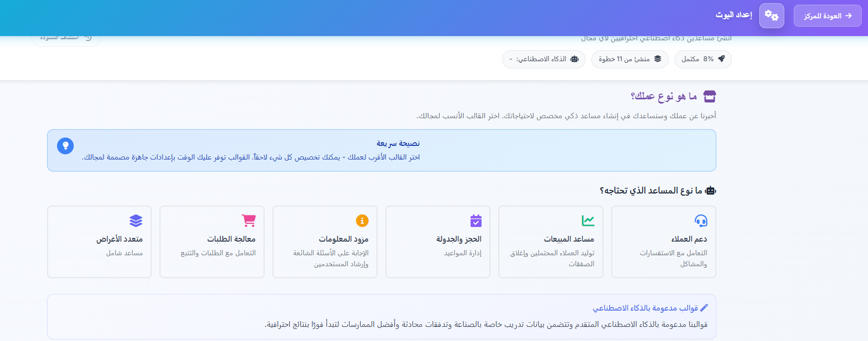The image size is (868, 341).
Task: Click the 'التعامل مع الطلبات والتتبع' description
Action: 218,253
